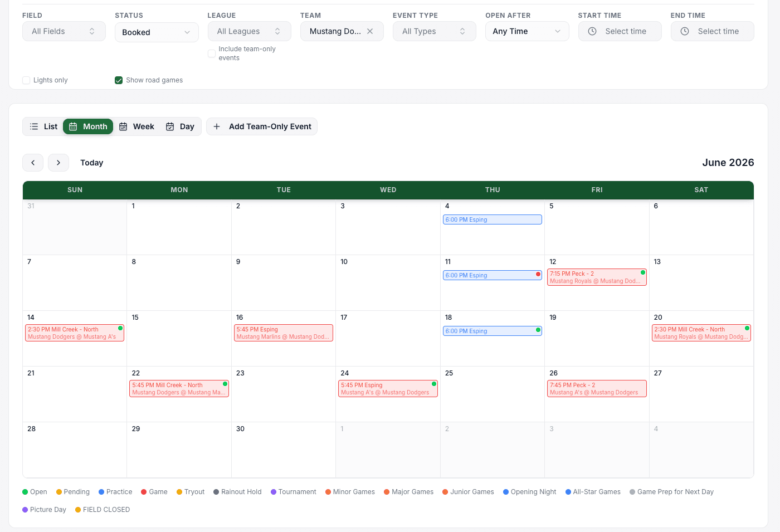This screenshot has width=780, height=532.
Task: Click green dot on June 20 Mill Creek event
Action: coord(747,328)
